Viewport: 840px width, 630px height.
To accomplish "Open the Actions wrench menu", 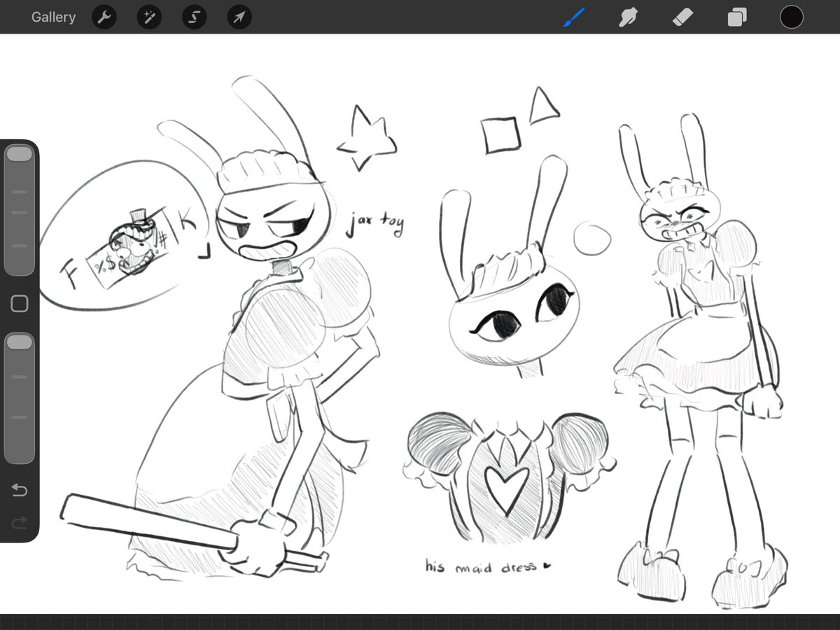I will tap(104, 17).
